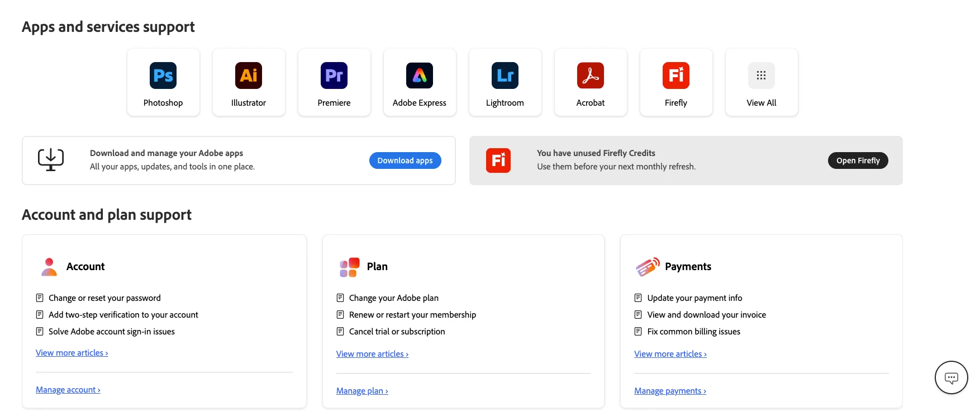
Task: Click the Lightroom label text
Action: click(x=505, y=103)
